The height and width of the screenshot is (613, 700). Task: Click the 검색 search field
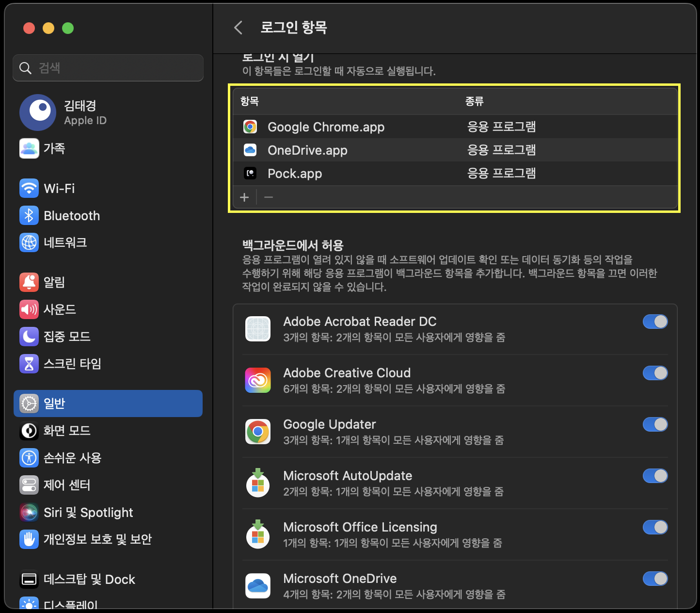pyautogui.click(x=108, y=68)
